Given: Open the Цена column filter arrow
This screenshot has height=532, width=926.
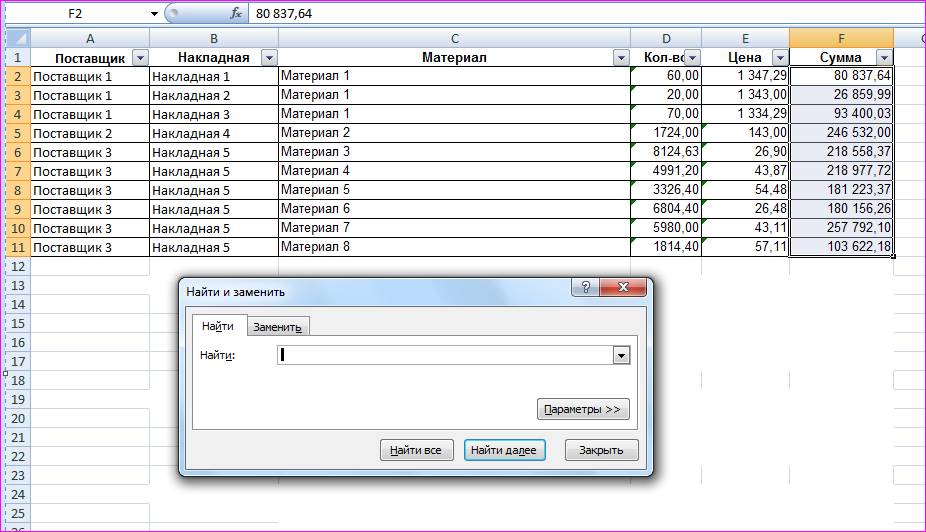Looking at the screenshot, I should (x=779, y=58).
